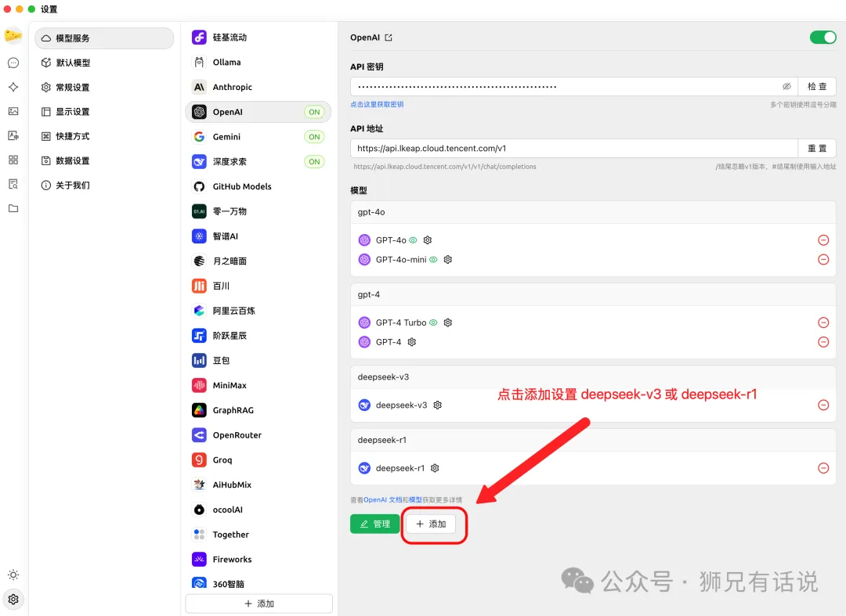The height and width of the screenshot is (616, 846).
Task: Remove the GPT-4o model
Action: 823,240
